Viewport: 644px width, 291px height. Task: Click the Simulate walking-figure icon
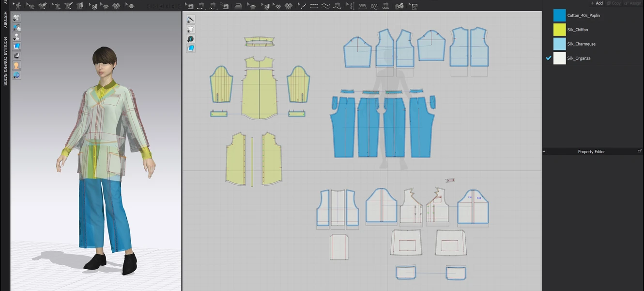pyautogui.click(x=18, y=6)
